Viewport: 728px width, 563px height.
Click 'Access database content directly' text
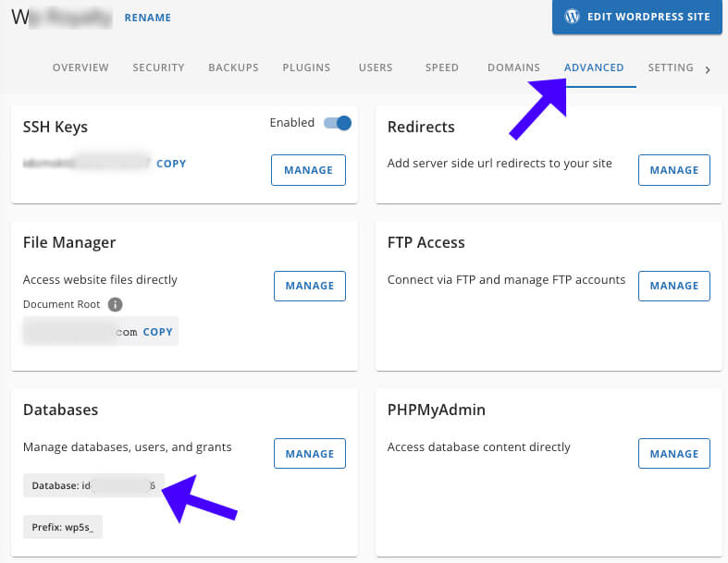478,447
